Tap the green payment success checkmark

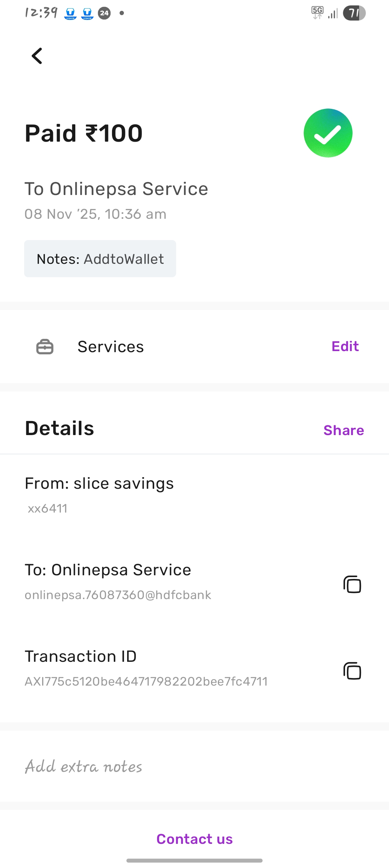tap(328, 133)
